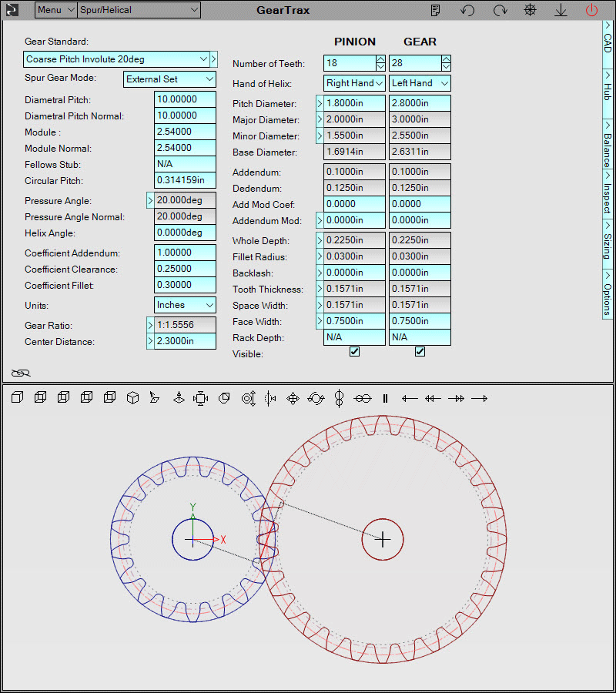Click the GearTrax logo icon at top-left

(12, 10)
